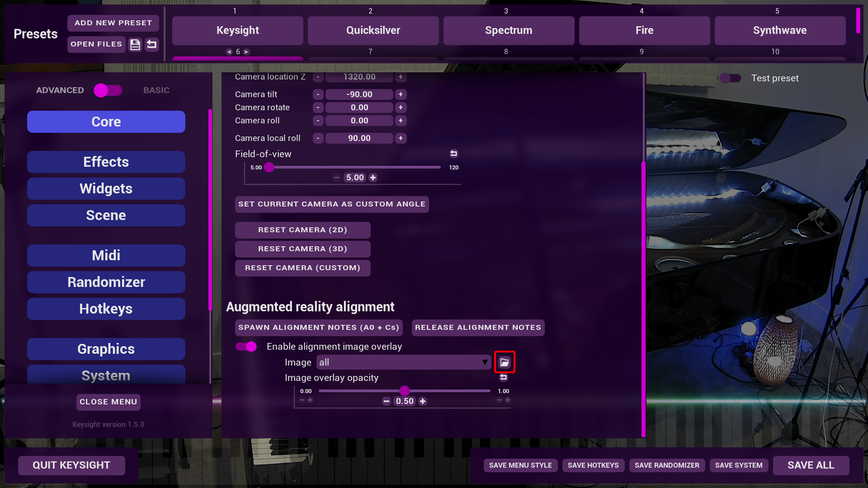
Task: Increase Camera tilt with plus button
Action: click(x=401, y=94)
